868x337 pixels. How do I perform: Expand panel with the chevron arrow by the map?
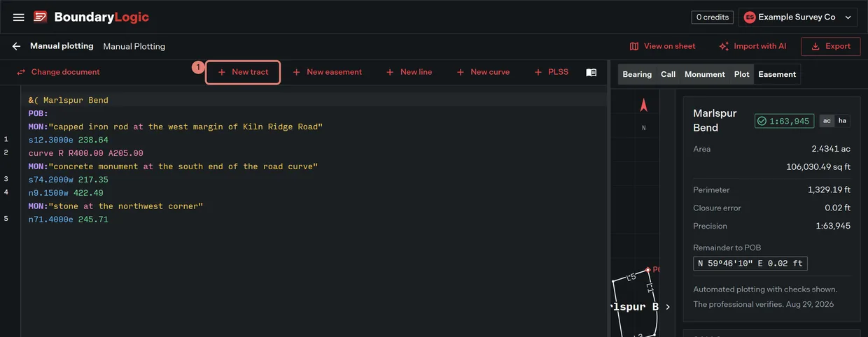pos(668,307)
